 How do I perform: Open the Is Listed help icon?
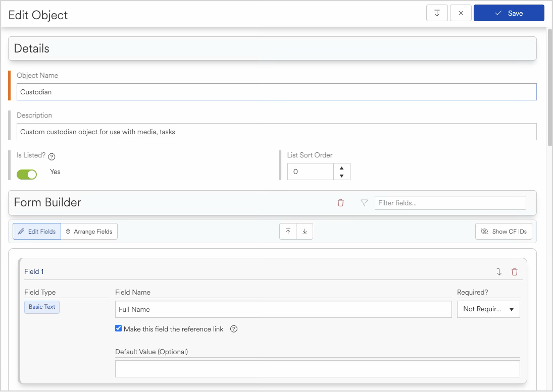click(52, 157)
